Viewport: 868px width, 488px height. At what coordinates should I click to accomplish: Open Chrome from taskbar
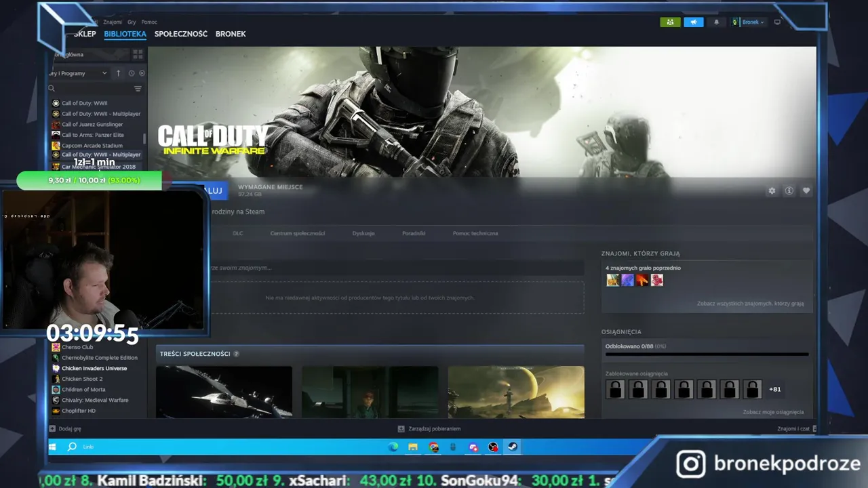coord(433,447)
